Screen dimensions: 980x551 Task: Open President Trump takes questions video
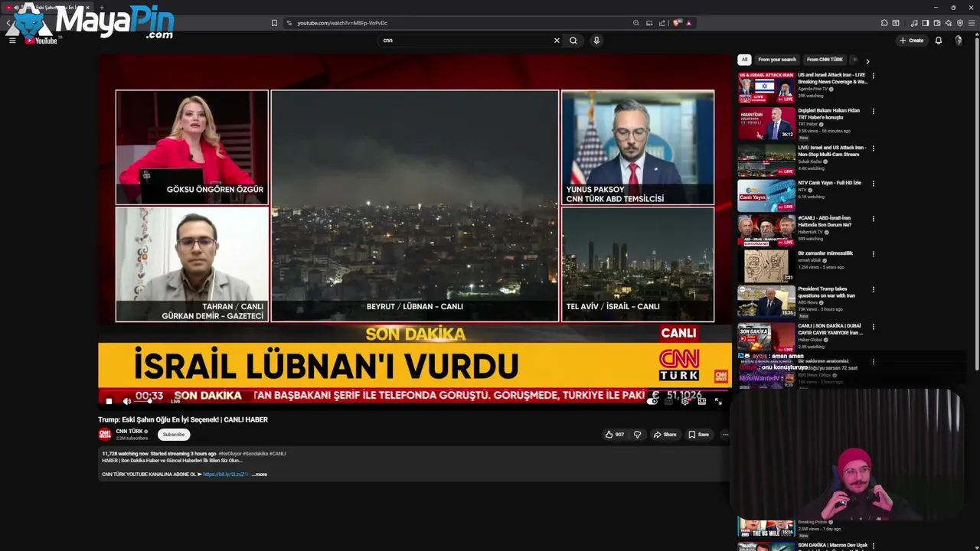pyautogui.click(x=766, y=302)
